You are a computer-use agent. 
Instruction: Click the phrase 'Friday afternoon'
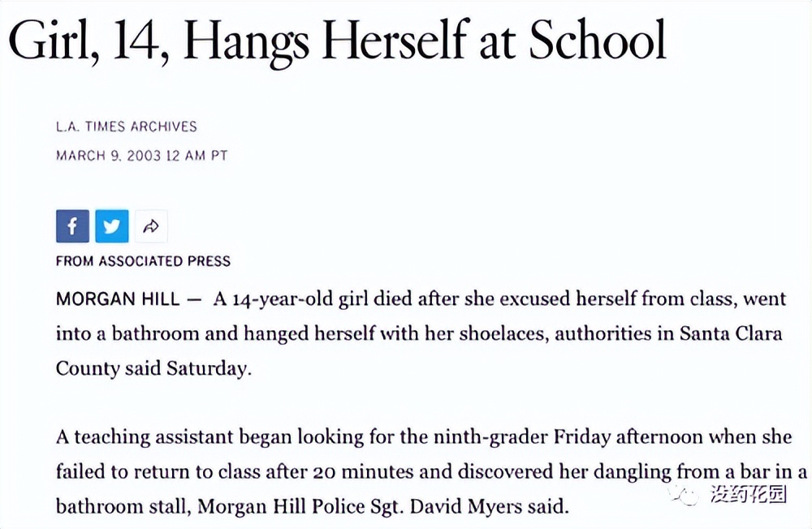click(x=629, y=437)
